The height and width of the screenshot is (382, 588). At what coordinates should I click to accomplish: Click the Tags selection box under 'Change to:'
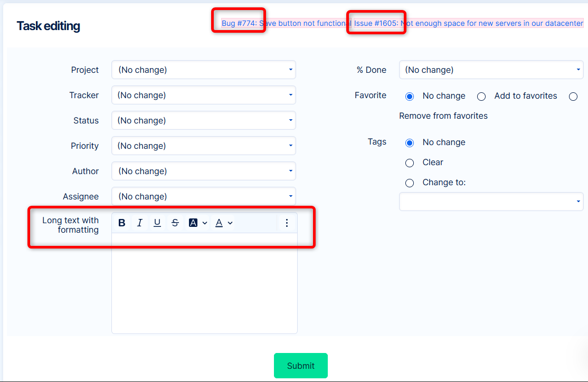pyautogui.click(x=491, y=202)
